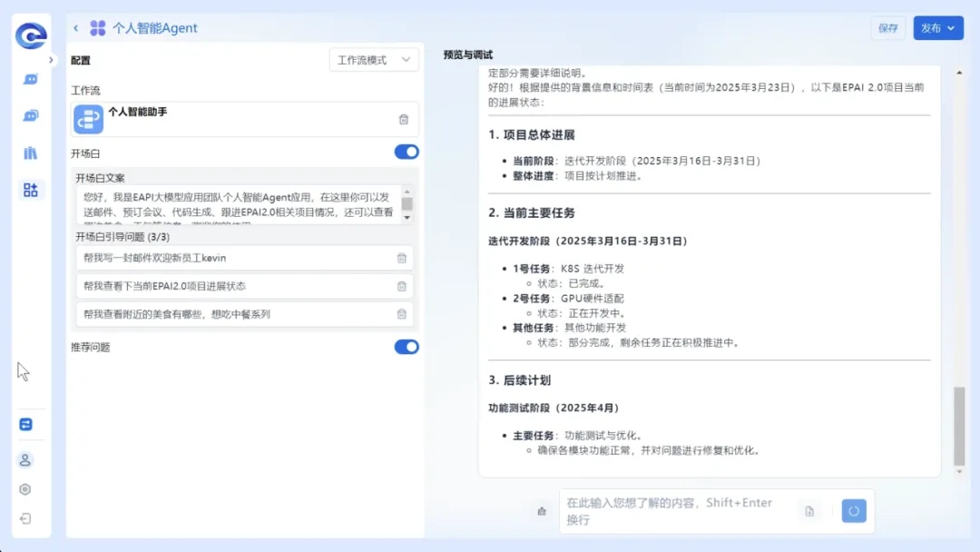This screenshot has height=552, width=980.
Task: Click the file upload icon in chat input
Action: [x=809, y=511]
